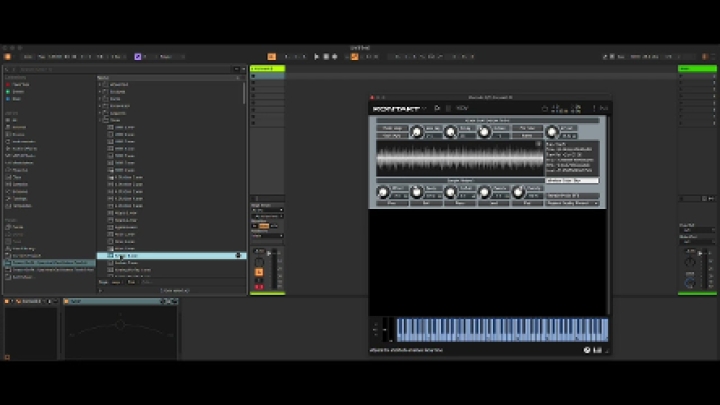Expand the fifth folder in browser tree
The height and width of the screenshot is (405, 720).
click(x=100, y=113)
